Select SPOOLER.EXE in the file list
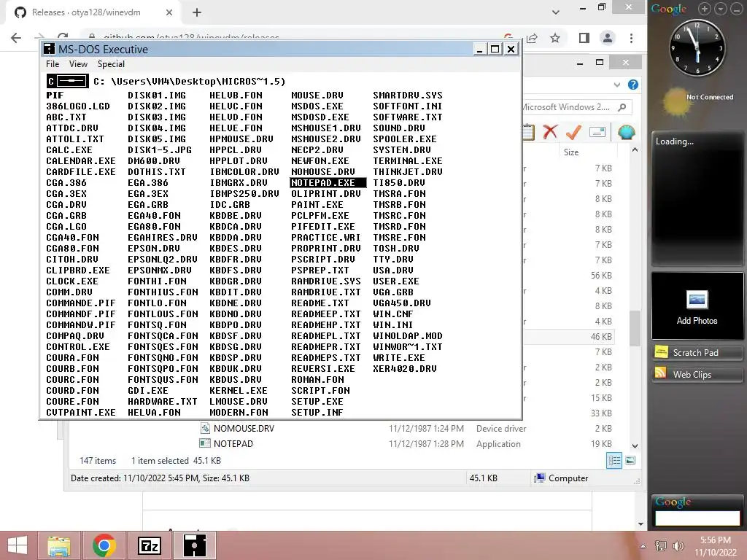 404,139
